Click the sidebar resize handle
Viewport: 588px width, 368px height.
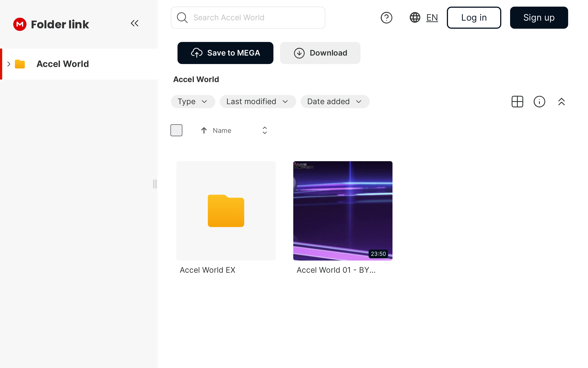[x=155, y=184]
